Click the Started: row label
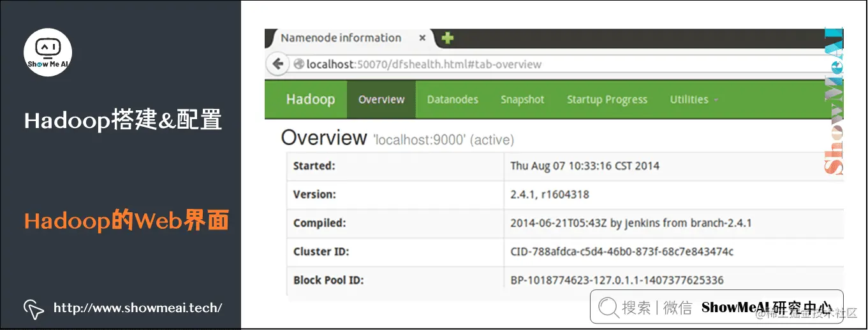Screen dimensions: 868x330 [314, 166]
